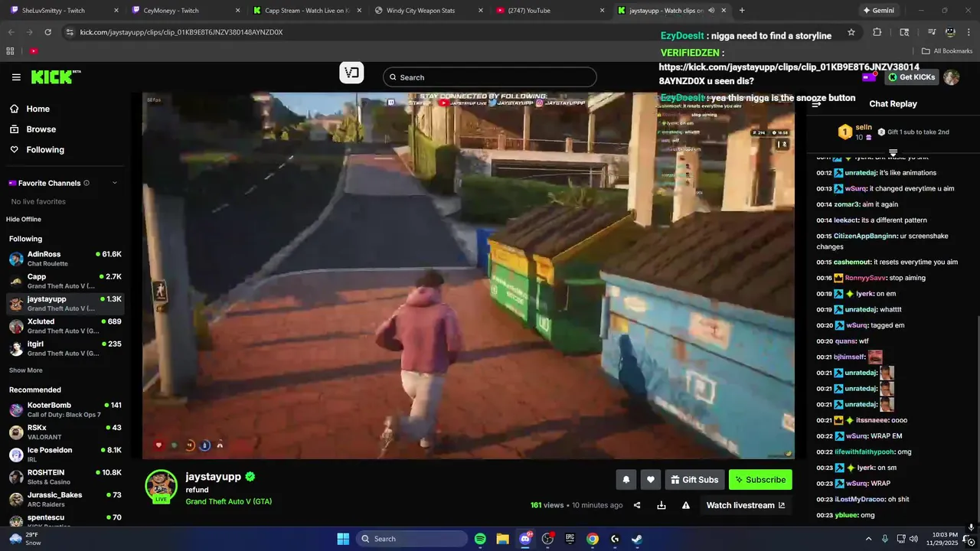
Task: Open the purple subscriptions icon in header
Action: coord(869,77)
